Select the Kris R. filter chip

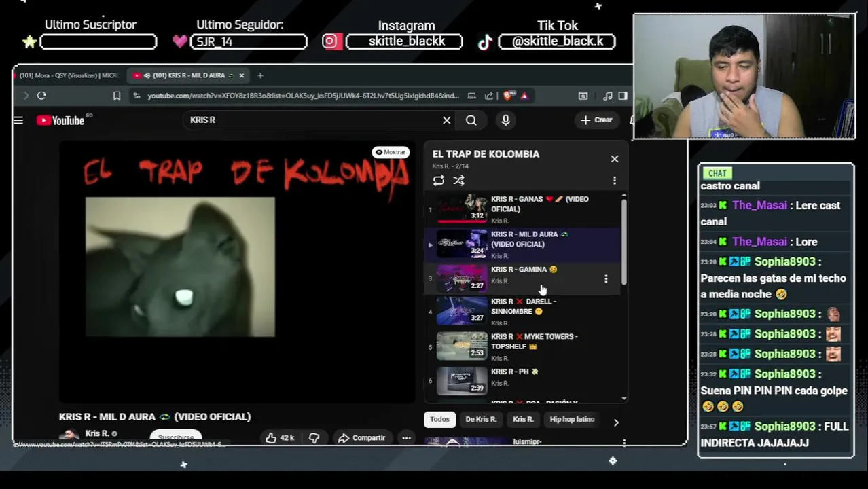click(x=523, y=420)
